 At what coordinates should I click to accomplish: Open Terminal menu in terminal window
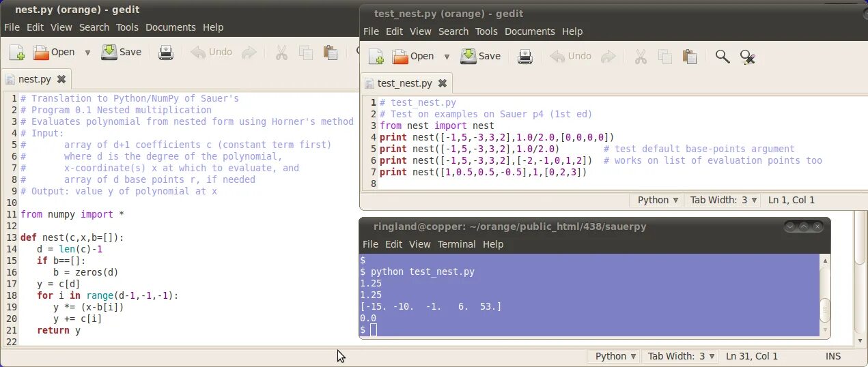click(x=457, y=244)
